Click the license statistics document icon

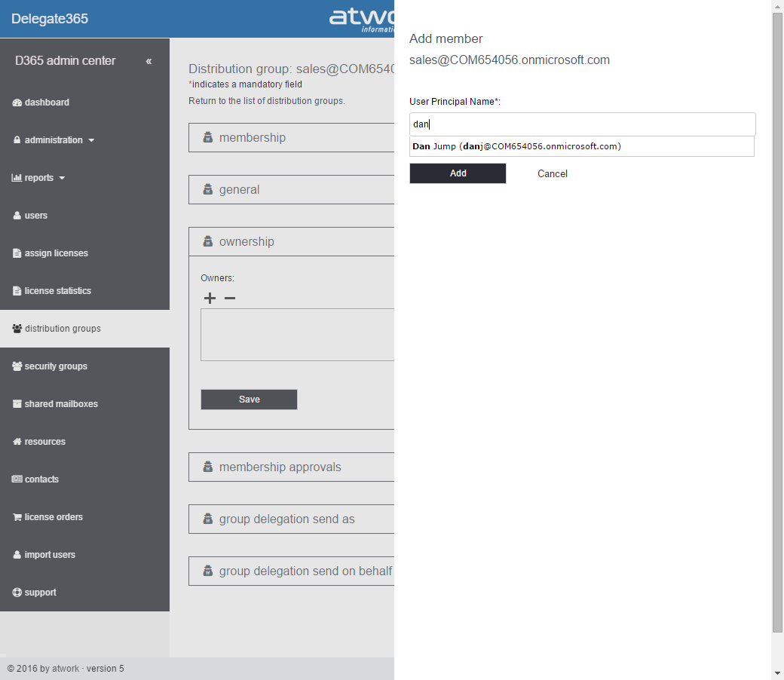coord(17,291)
